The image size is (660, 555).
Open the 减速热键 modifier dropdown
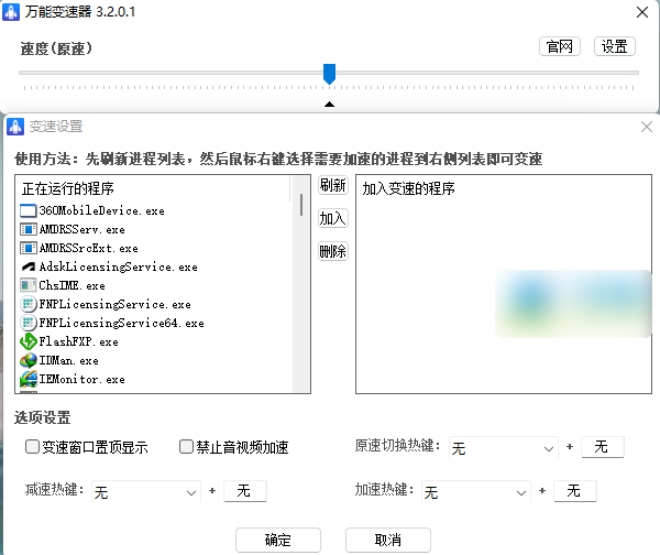point(146,491)
